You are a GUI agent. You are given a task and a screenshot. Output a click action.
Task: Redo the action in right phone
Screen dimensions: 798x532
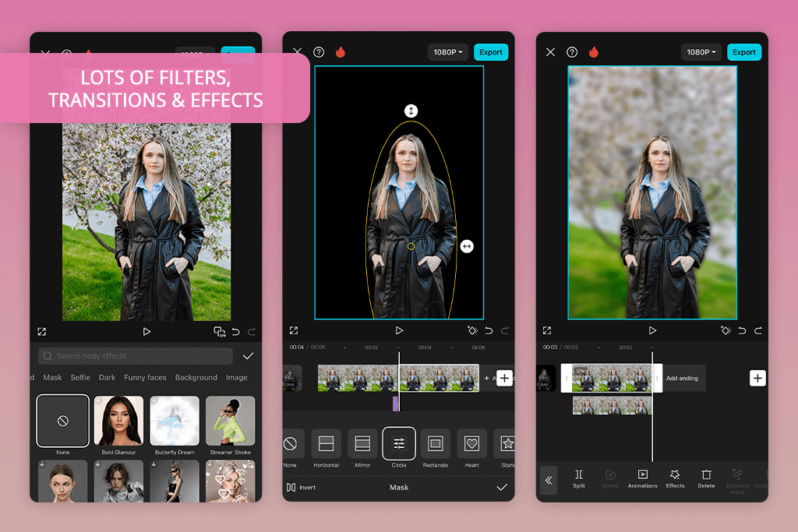coord(757,330)
